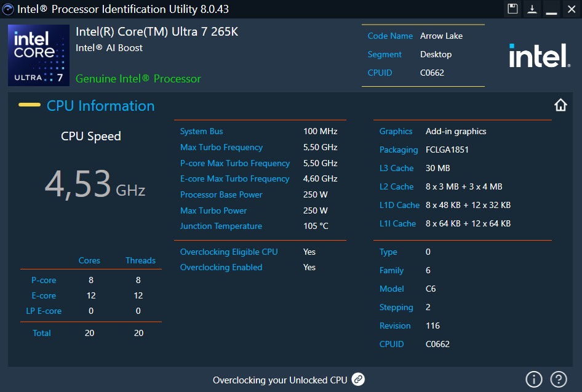The height and width of the screenshot is (392, 582).
Task: Go to home screen via house icon
Action: [560, 105]
